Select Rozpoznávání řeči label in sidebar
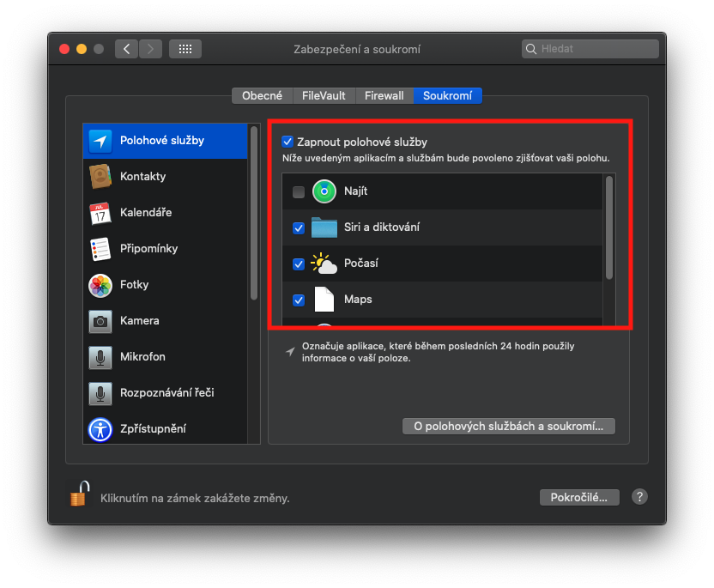The width and height of the screenshot is (714, 588). pos(167,392)
